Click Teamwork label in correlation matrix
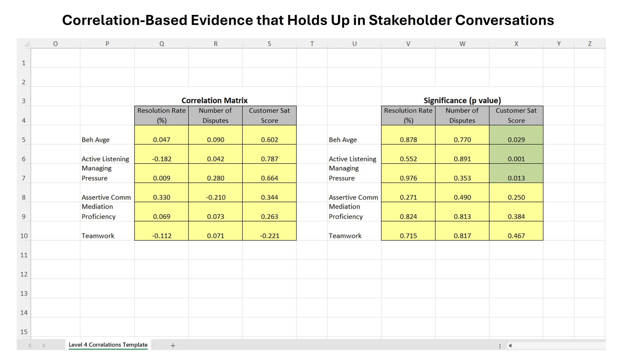 [98, 236]
